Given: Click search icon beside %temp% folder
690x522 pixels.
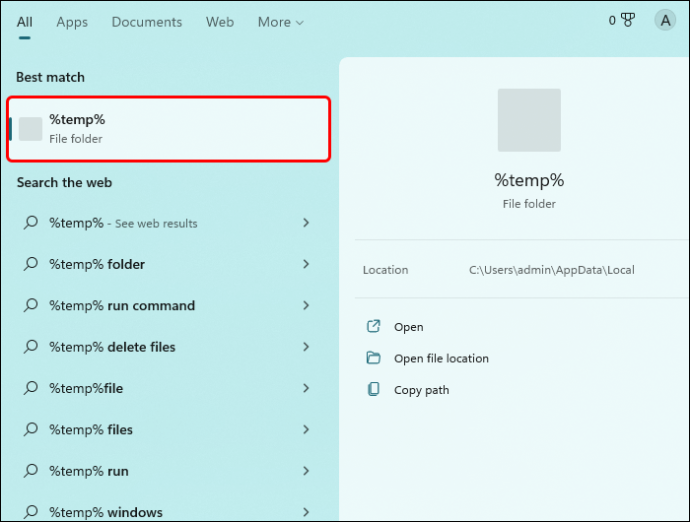Looking at the screenshot, I should pos(30,264).
